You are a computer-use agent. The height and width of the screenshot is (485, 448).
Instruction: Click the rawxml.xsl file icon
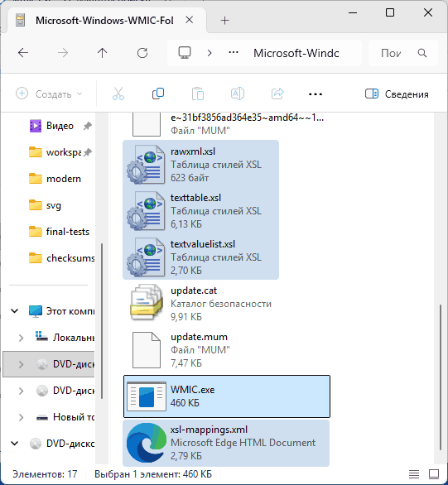(x=146, y=164)
